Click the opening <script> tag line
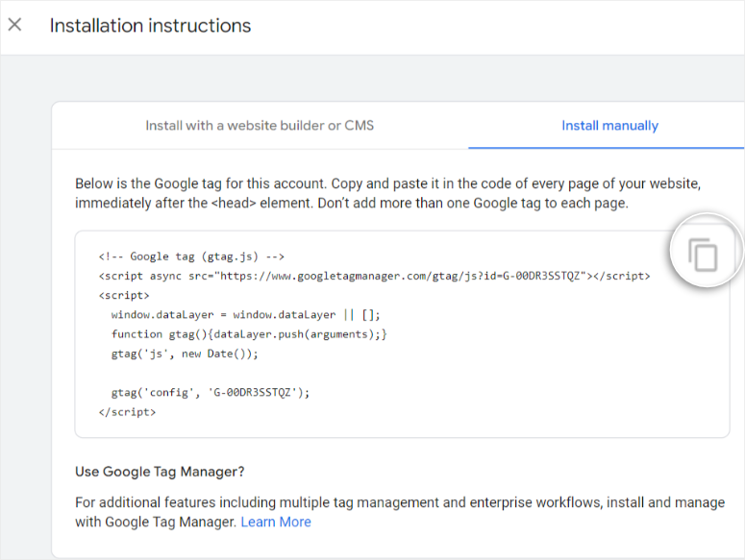Viewport: 745px width, 560px height. 124,295
